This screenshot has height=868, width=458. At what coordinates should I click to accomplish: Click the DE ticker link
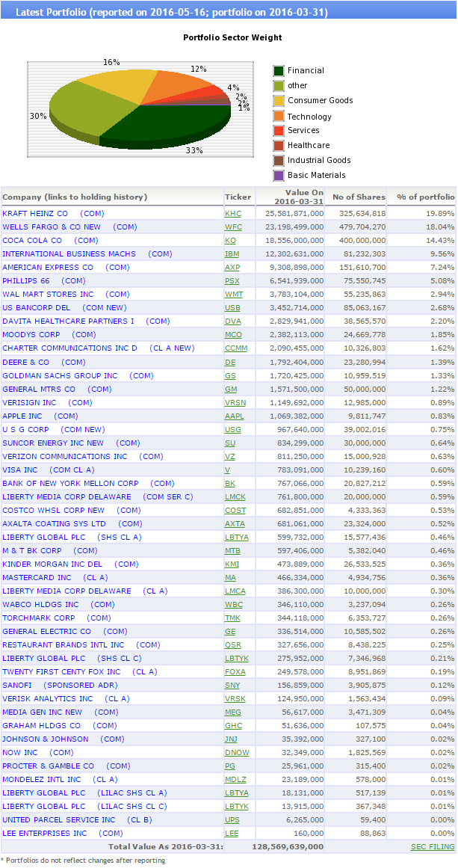[230, 363]
